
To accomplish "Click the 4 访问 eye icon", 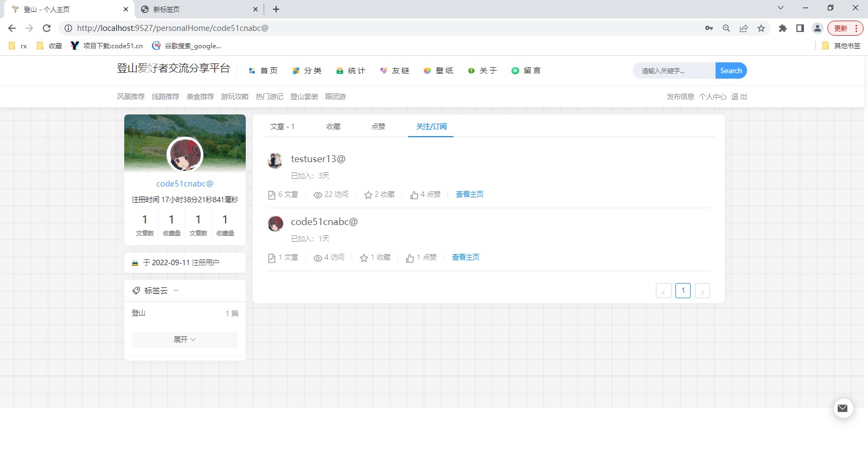I will coord(318,258).
